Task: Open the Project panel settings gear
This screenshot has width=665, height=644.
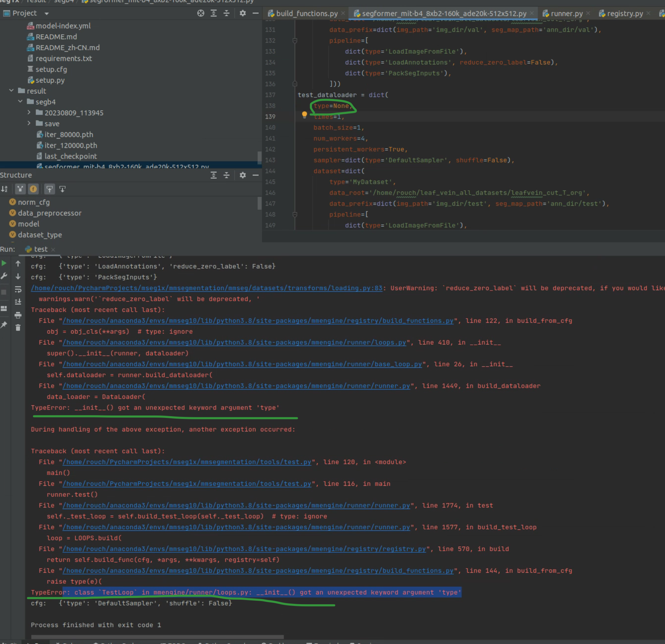Action: (243, 13)
